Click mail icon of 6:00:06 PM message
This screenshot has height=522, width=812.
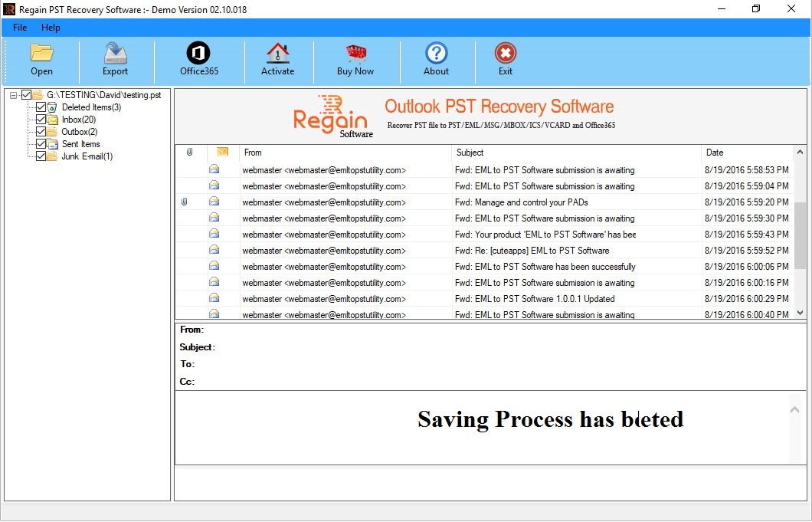[x=214, y=265]
